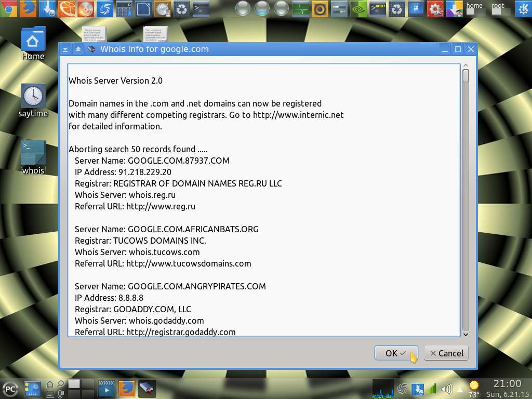Open the home folder widget in top panel
The image size is (532, 399).
click(x=474, y=8)
